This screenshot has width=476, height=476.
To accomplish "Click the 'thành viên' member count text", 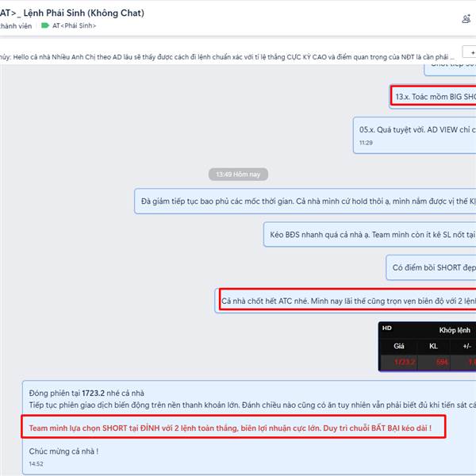I will pyautogui.click(x=16, y=26).
